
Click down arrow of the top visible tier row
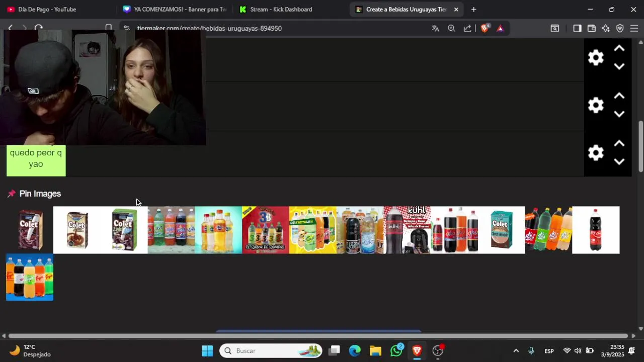619,66
